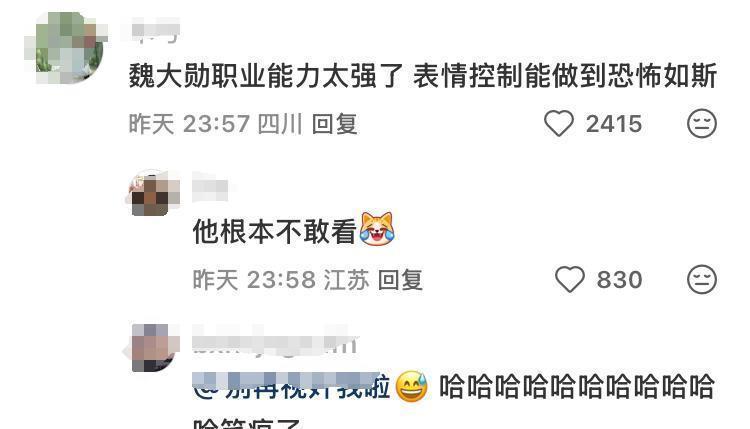Tap the crying-laughing cat emoji
Viewport: 750px width, 429px height.
point(377,228)
